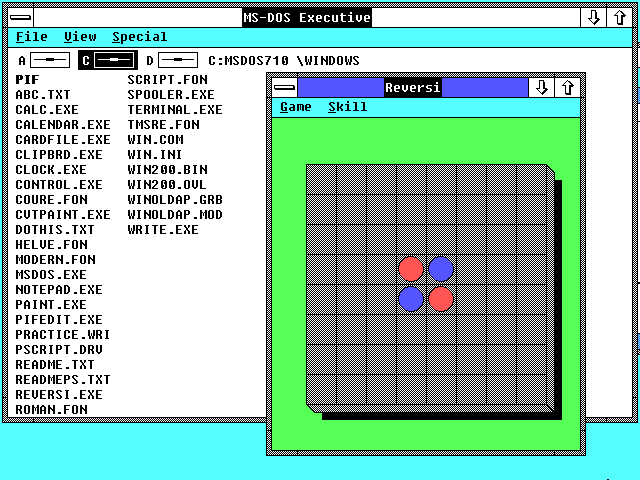The width and height of the screenshot is (640, 480).
Task: Click the MS-DOS Executive title bar
Action: [x=307, y=18]
